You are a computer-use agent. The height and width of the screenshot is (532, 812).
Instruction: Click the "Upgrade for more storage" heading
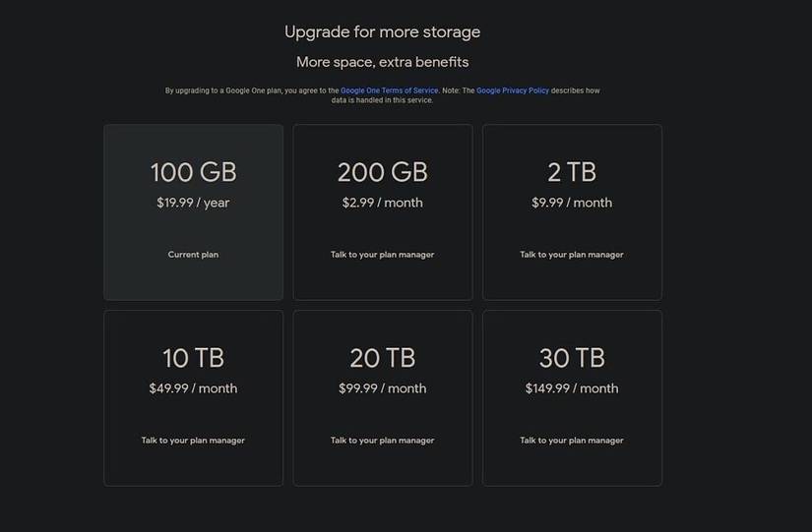point(382,31)
